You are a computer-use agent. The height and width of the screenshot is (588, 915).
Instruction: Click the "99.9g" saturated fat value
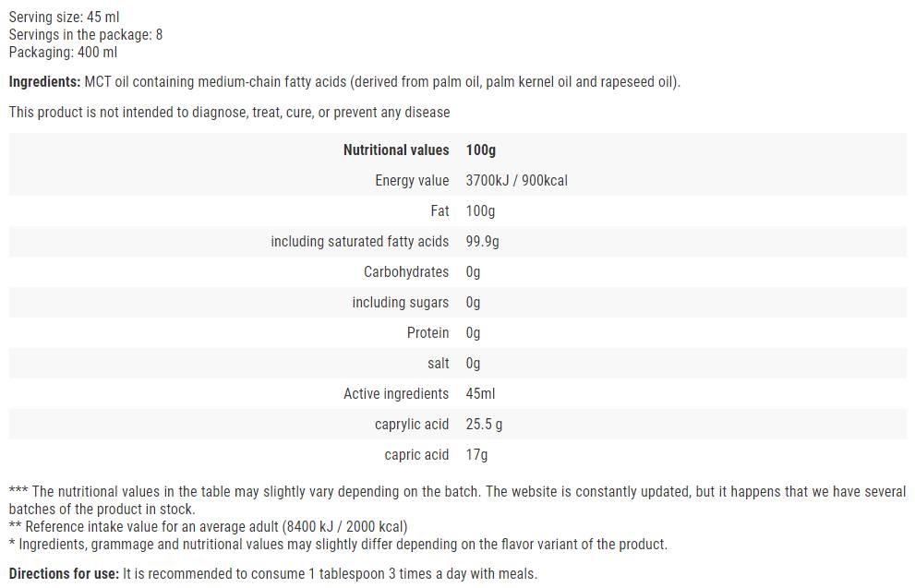483,242
